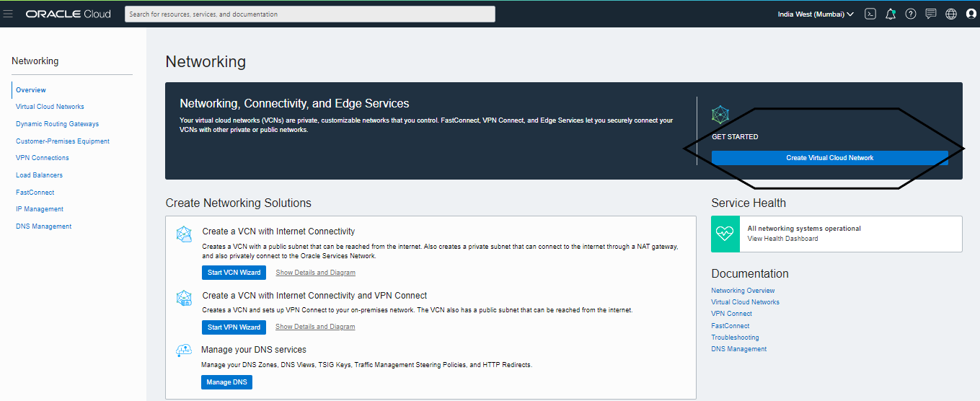980x401 pixels.
Task: Open Dynamic Routing Gateways in sidebar
Action: [57, 124]
